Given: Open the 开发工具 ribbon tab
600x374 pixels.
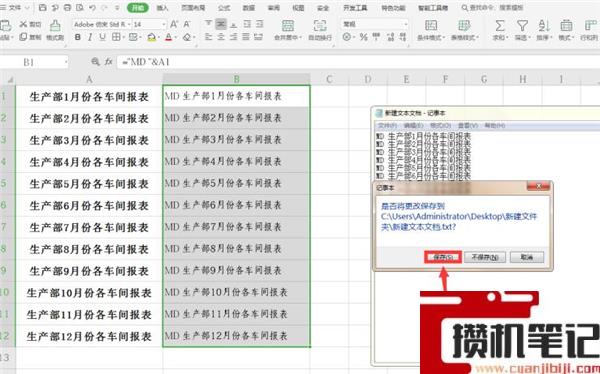Looking at the screenshot, I should pos(355,8).
